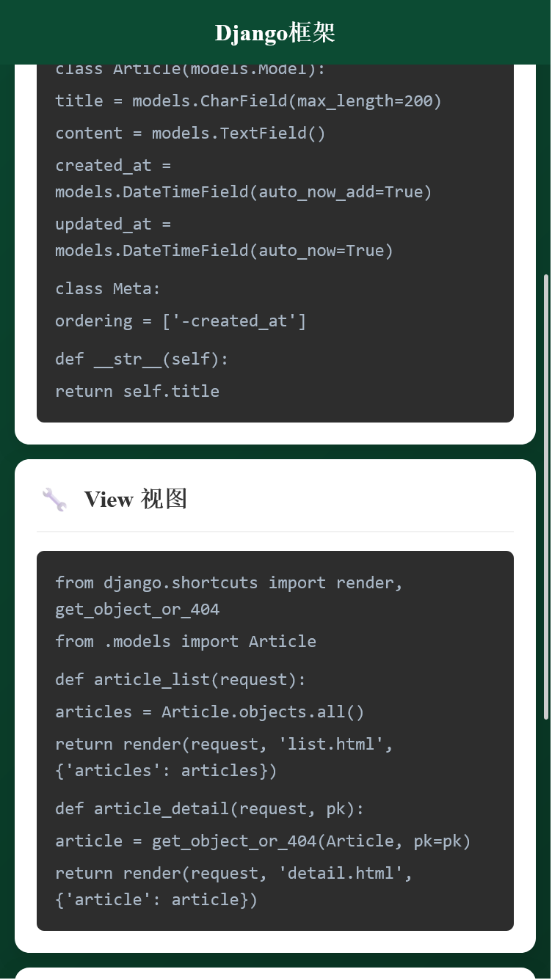Click the render 'detail.html' return line
The width and height of the screenshot is (552, 980).
pos(233,874)
